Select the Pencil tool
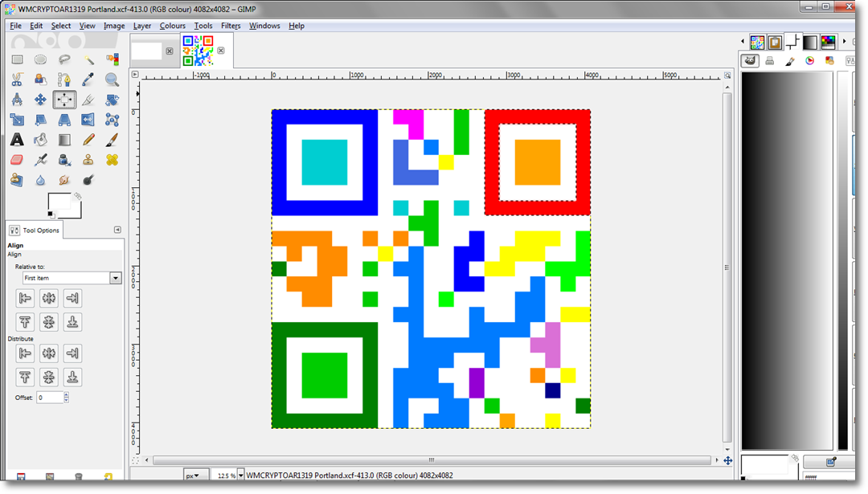The image size is (868, 494). pos(88,140)
